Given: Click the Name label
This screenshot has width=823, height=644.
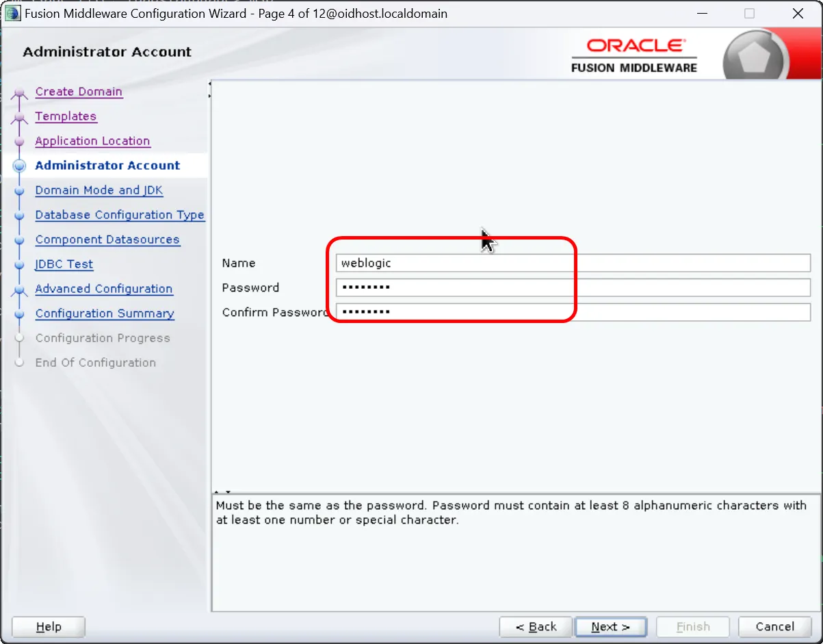Looking at the screenshot, I should 239,263.
